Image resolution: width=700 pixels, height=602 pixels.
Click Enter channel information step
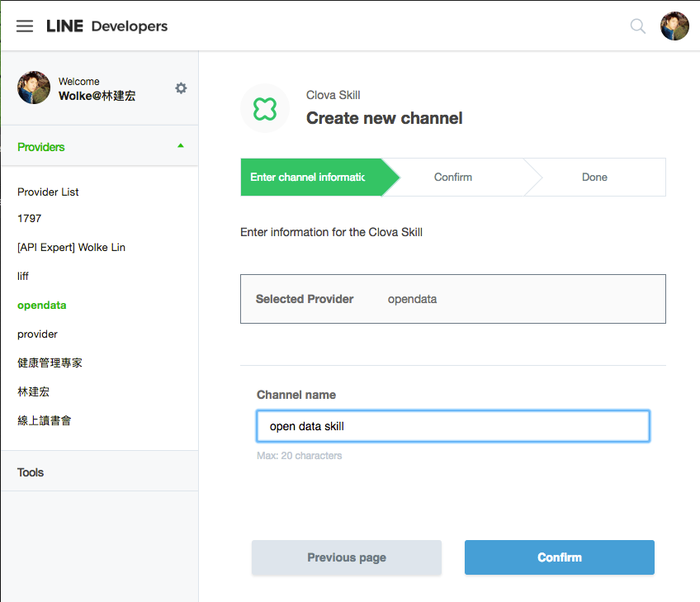(x=319, y=178)
